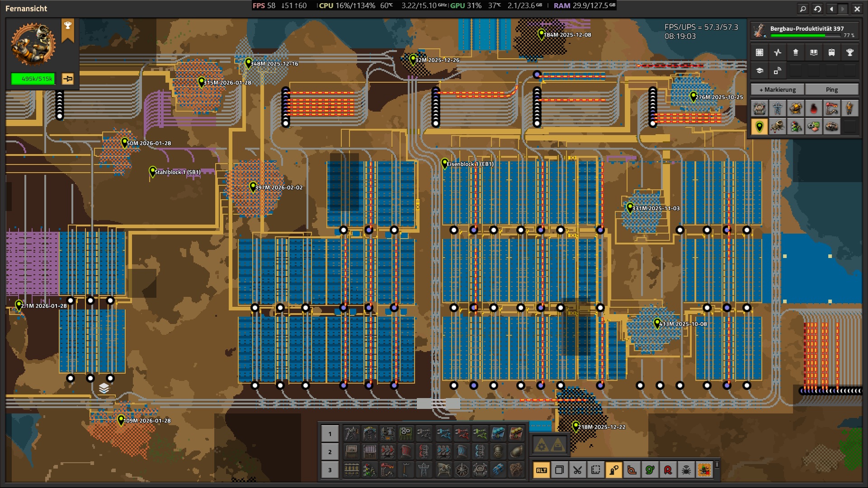868x488 pixels.
Task: Click the Ping button
Action: coord(831,89)
